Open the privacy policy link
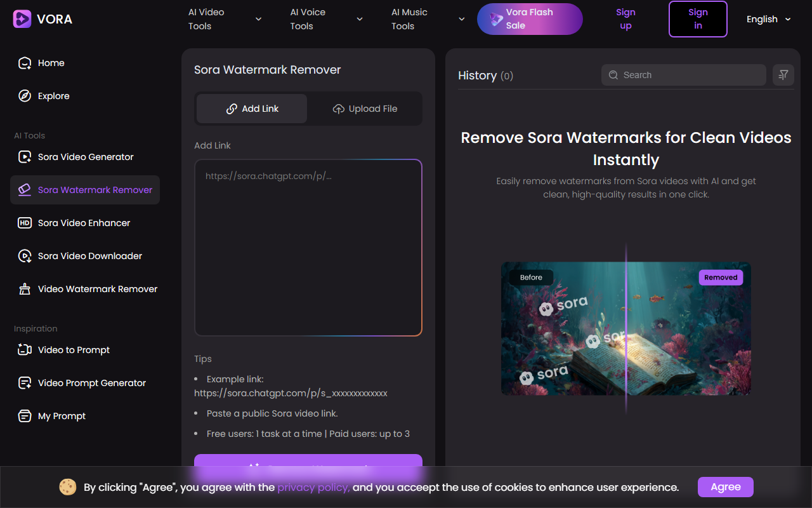812x508 pixels. pyautogui.click(x=313, y=487)
